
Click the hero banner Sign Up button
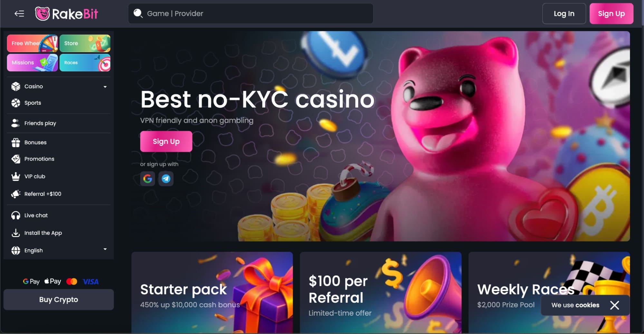pos(166,141)
